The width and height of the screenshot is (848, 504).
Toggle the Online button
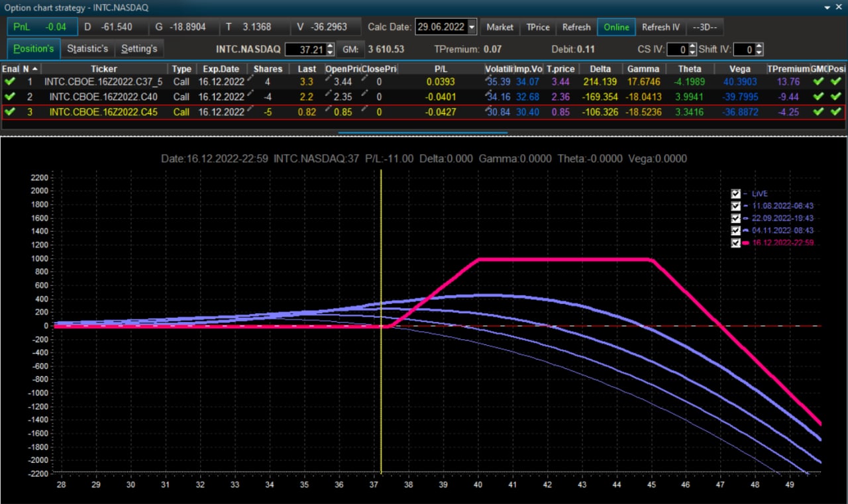pyautogui.click(x=616, y=27)
